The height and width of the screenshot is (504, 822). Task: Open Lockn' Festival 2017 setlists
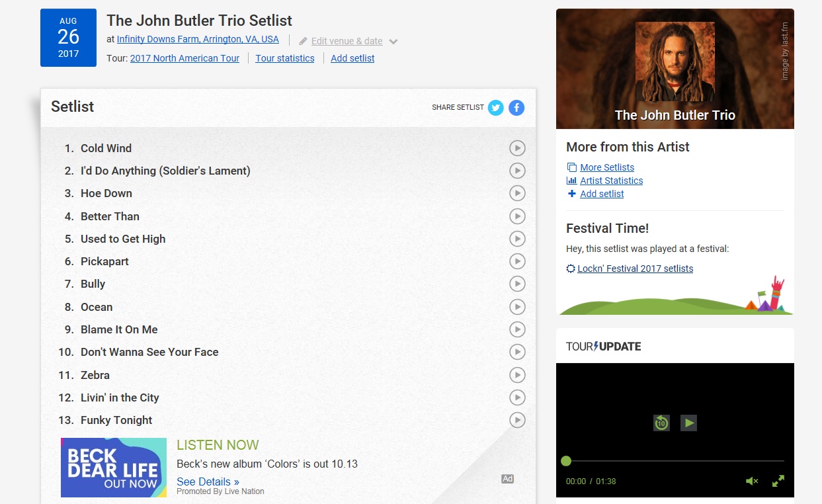coord(636,269)
